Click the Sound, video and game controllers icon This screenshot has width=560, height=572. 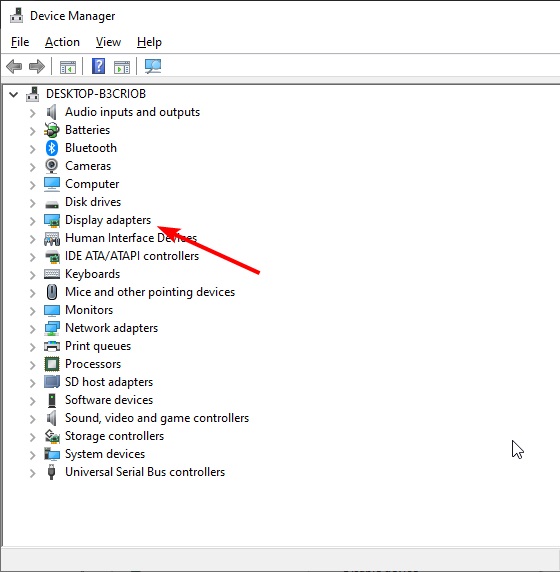click(52, 418)
